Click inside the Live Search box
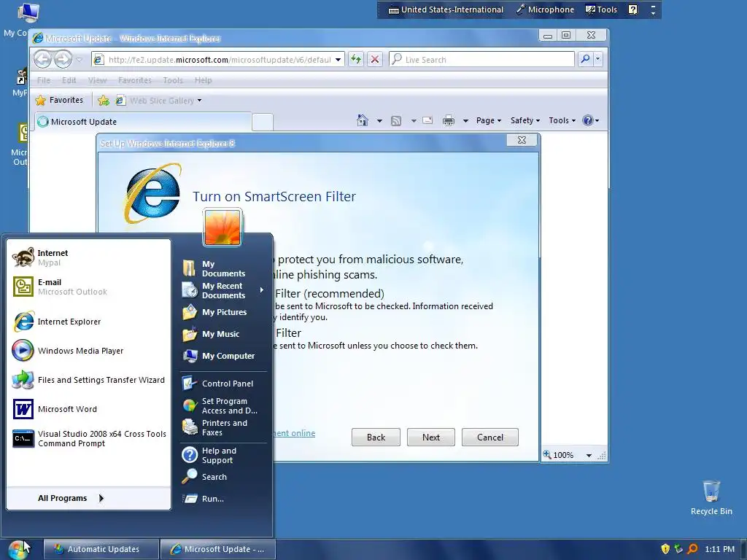Image resolution: width=747 pixels, height=560 pixels. pos(481,60)
